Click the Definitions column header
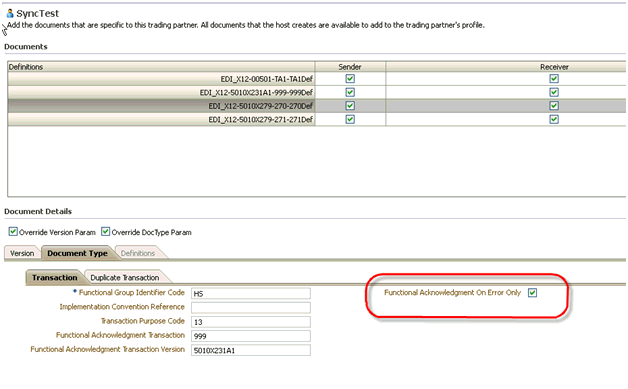This screenshot has width=628, height=389. [x=161, y=67]
